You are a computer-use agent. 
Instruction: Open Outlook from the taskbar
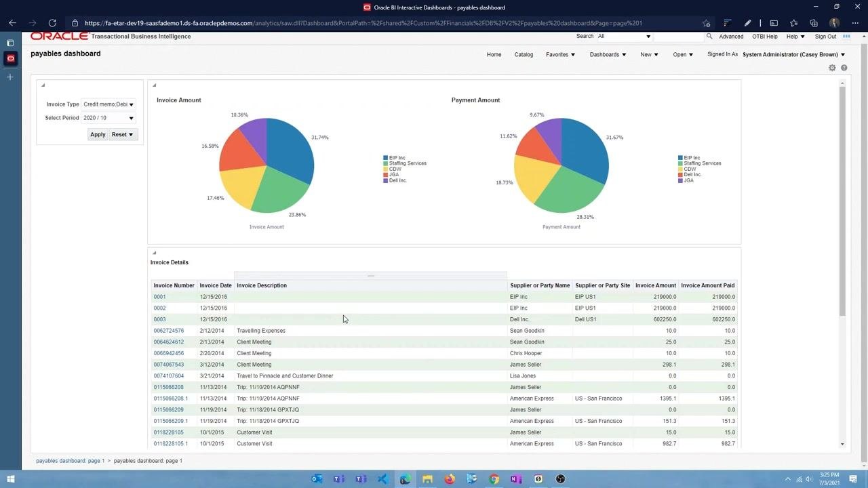click(x=317, y=479)
